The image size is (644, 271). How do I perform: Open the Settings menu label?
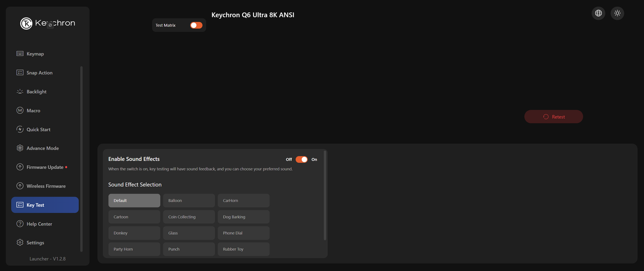click(35, 243)
